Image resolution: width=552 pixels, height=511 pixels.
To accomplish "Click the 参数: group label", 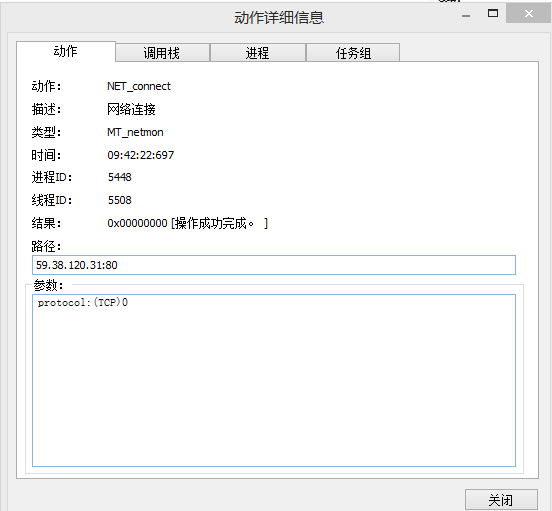I will [x=48, y=285].
